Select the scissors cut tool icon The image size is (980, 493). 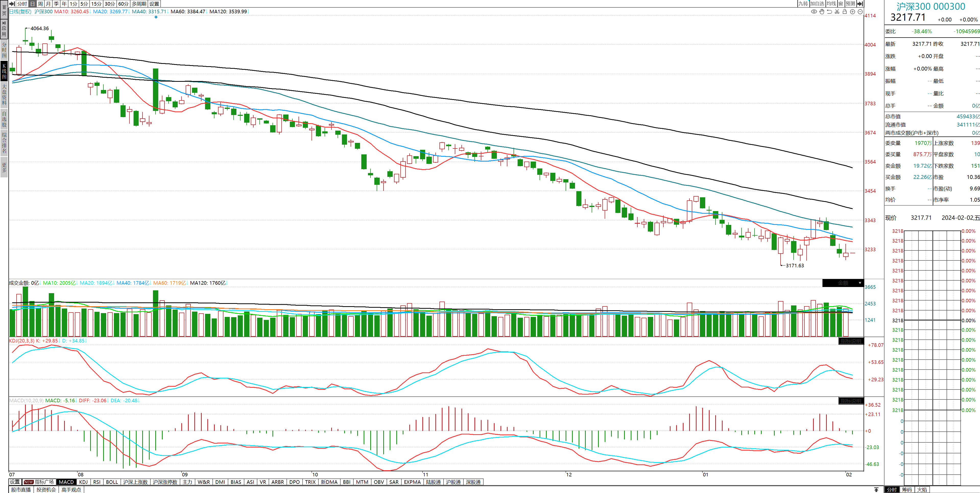point(837,12)
